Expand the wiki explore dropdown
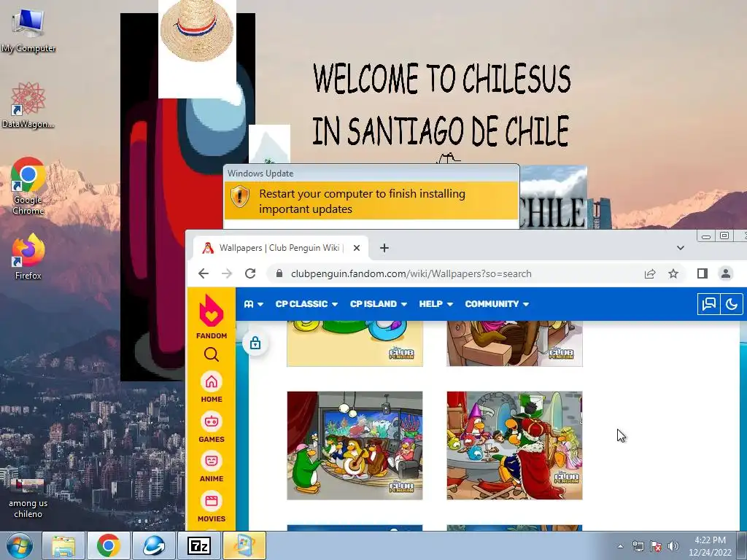 pyautogui.click(x=253, y=304)
